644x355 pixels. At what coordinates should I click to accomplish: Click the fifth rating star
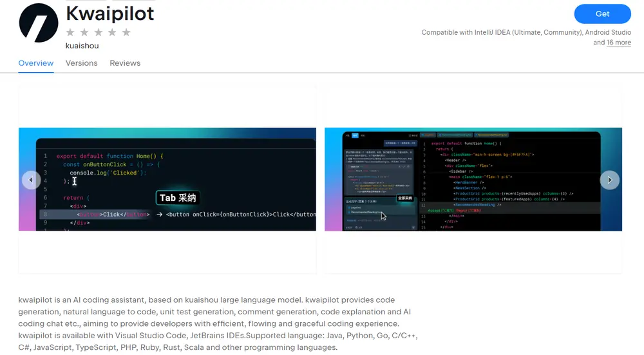pyautogui.click(x=126, y=32)
